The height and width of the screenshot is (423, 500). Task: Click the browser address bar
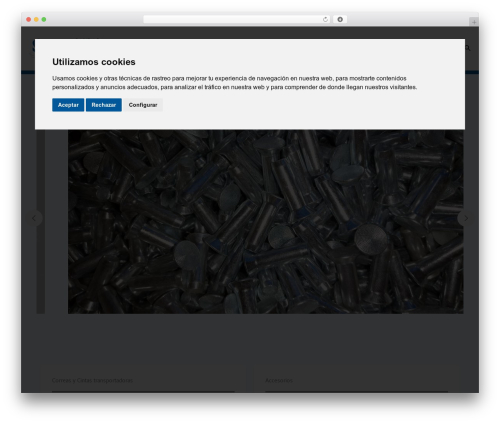point(236,19)
